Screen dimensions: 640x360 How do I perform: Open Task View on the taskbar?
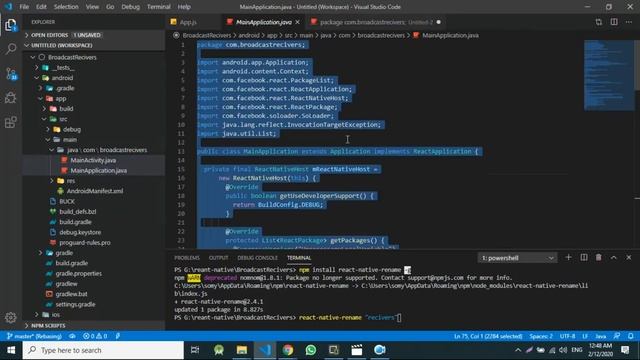[195, 350]
